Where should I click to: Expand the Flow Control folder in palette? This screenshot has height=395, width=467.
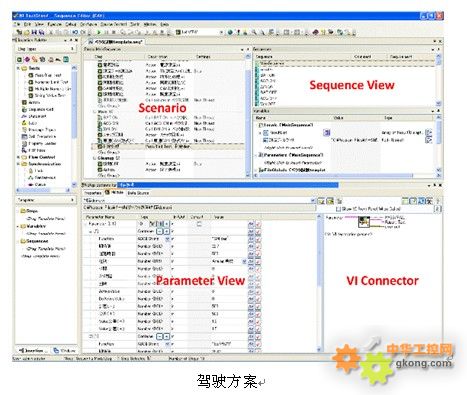click(19, 157)
